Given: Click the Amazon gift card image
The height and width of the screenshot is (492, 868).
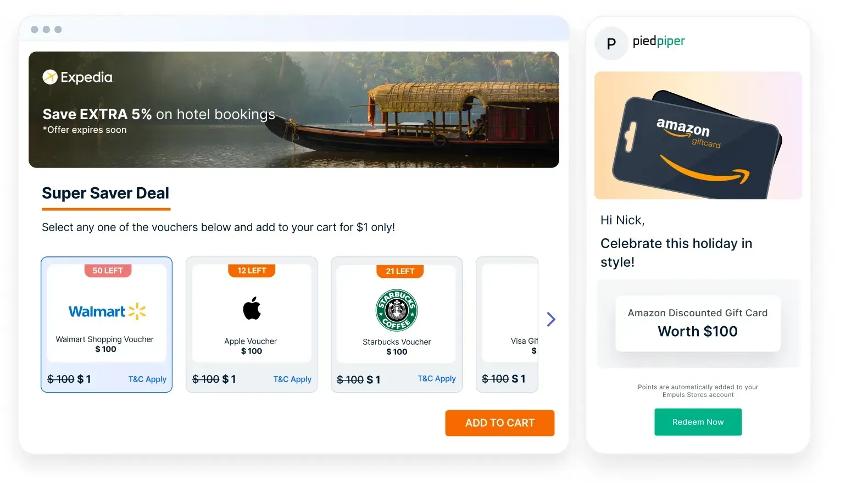Looking at the screenshot, I should pos(698,135).
